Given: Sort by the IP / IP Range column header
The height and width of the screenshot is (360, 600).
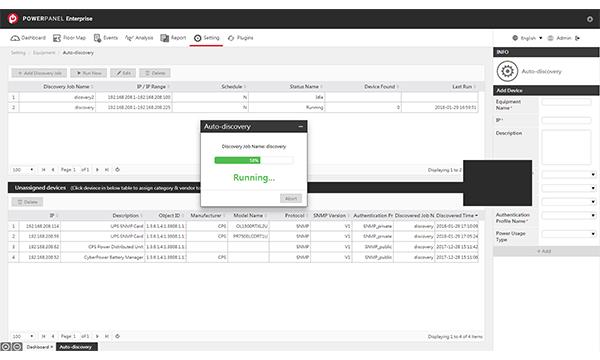Looking at the screenshot, I should [x=134, y=87].
